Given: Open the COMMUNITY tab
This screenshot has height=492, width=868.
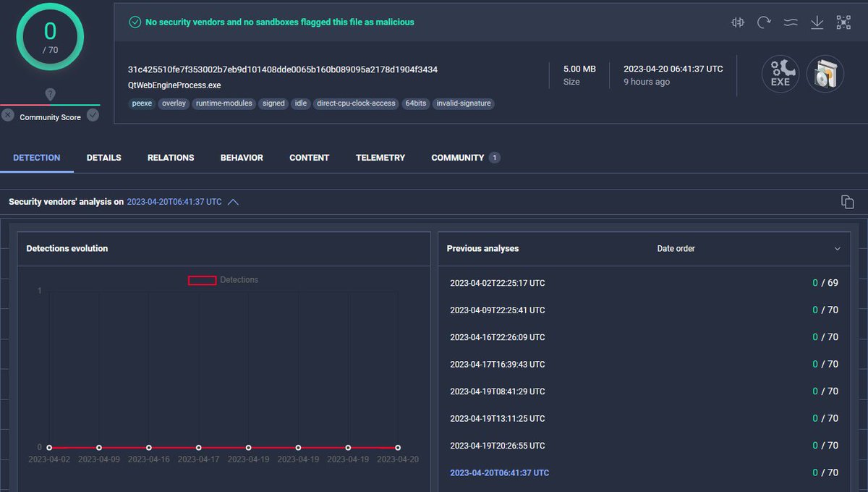Looking at the screenshot, I should click(458, 157).
